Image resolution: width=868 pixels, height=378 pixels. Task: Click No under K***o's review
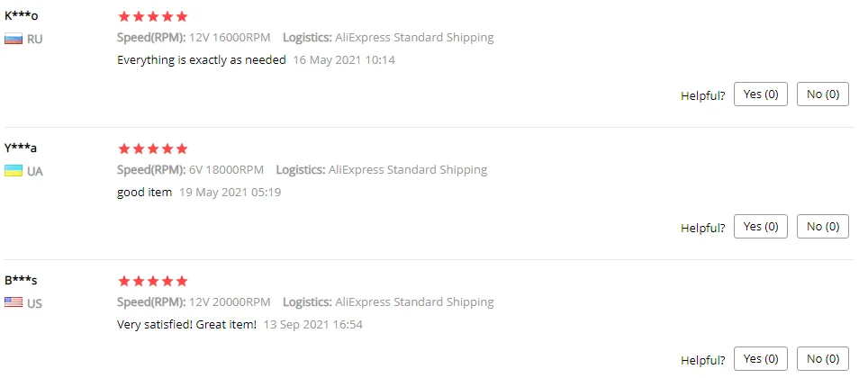(x=822, y=94)
